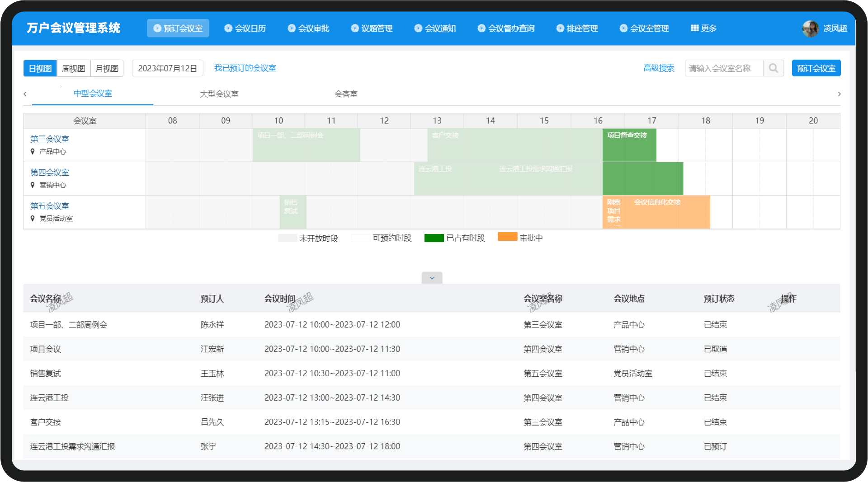Image resolution: width=868 pixels, height=482 pixels.
Task: Collapse schedule with the down chevron
Action: (432, 278)
